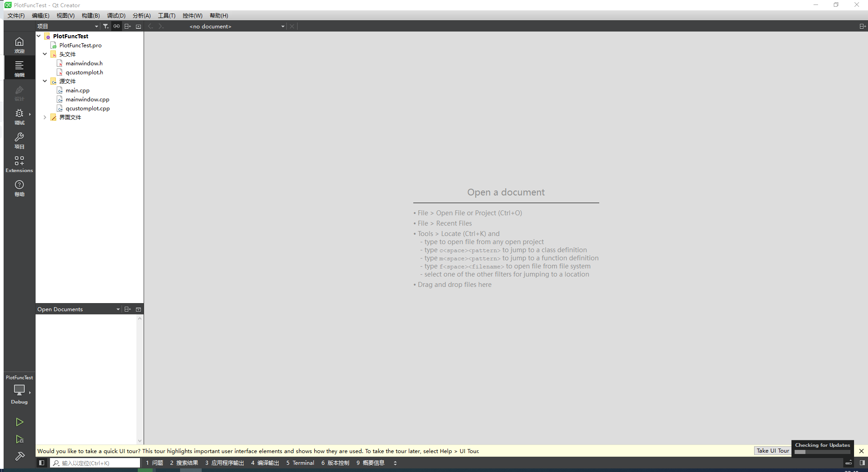
Task: Expand the 界面文件 folder
Action: pos(45,117)
